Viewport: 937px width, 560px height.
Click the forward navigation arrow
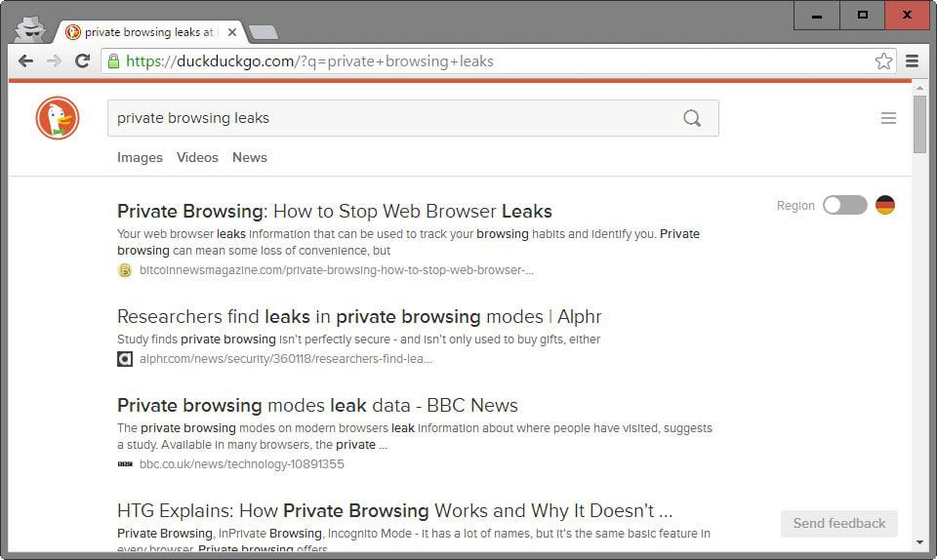pyautogui.click(x=54, y=60)
